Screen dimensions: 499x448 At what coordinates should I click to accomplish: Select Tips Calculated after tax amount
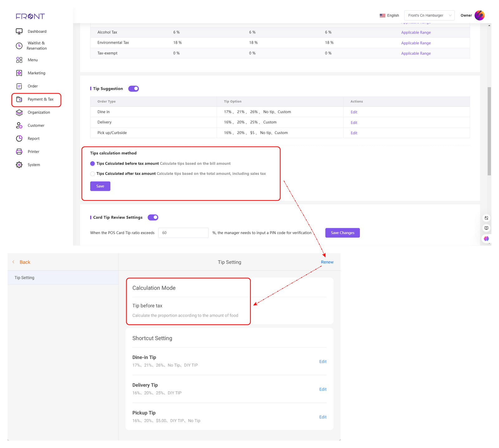[93, 174]
